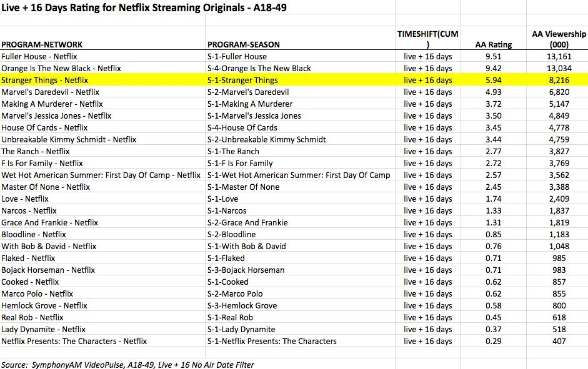Select the title cell about Netflix Streaming Originals
The image size is (588, 369).
click(144, 7)
